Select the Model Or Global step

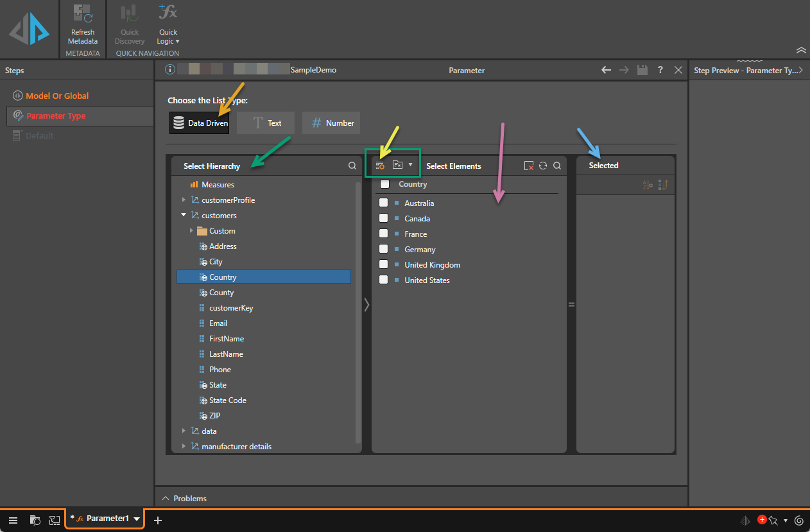click(57, 96)
